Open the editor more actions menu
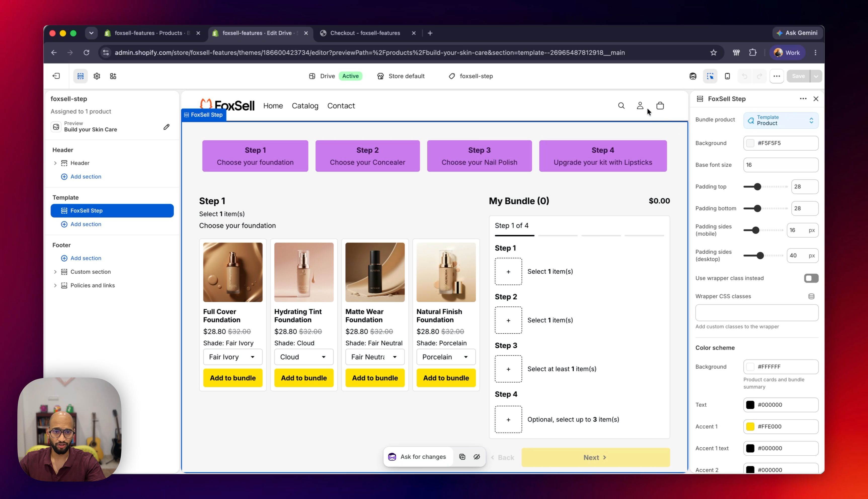 point(777,76)
